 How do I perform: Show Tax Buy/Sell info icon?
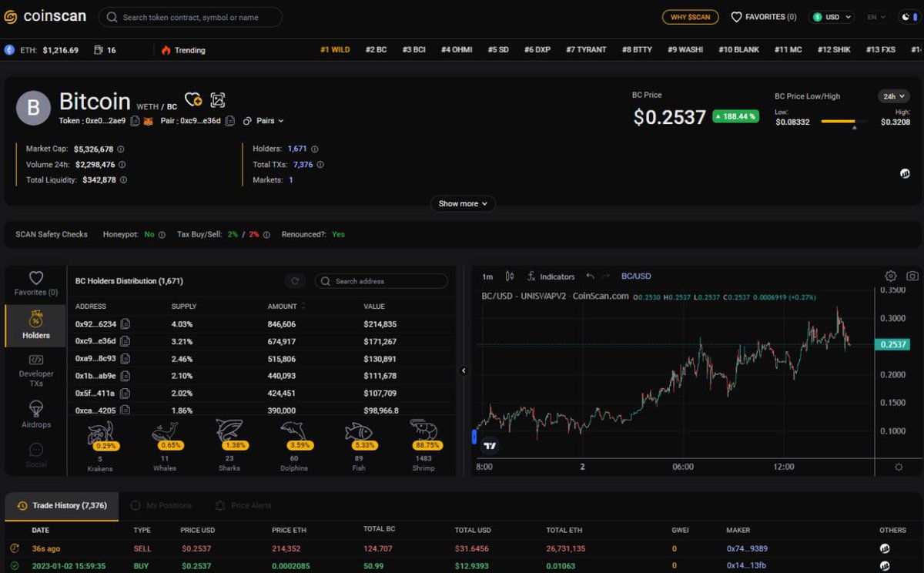[x=266, y=234]
